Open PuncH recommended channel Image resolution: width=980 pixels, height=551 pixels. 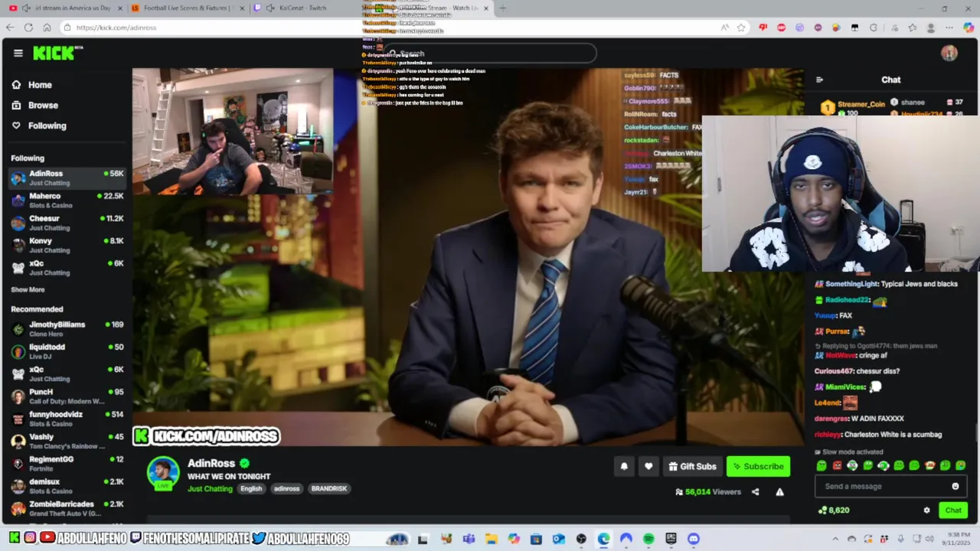pos(67,396)
